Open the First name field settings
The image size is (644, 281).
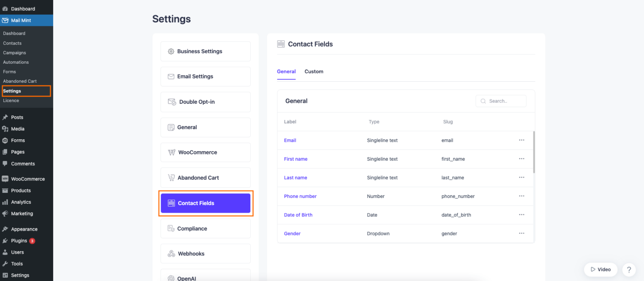[296, 159]
